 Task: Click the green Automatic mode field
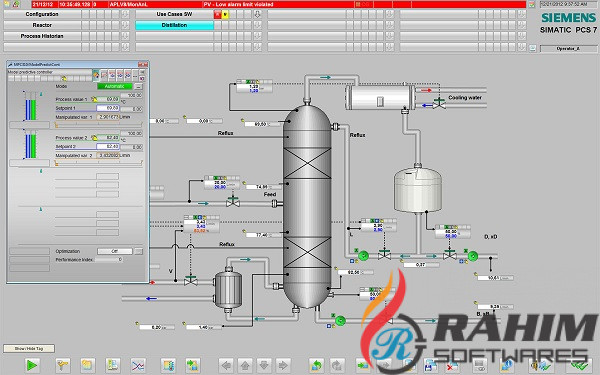[x=115, y=86]
